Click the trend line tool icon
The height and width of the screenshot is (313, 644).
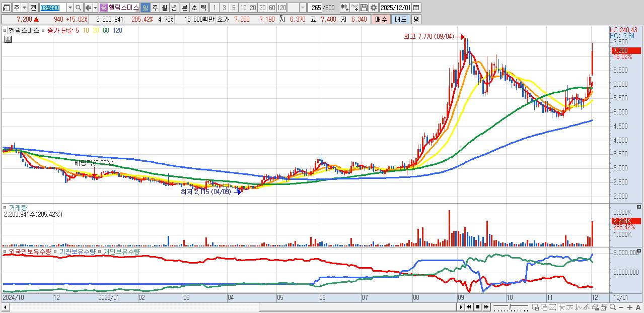569,307
